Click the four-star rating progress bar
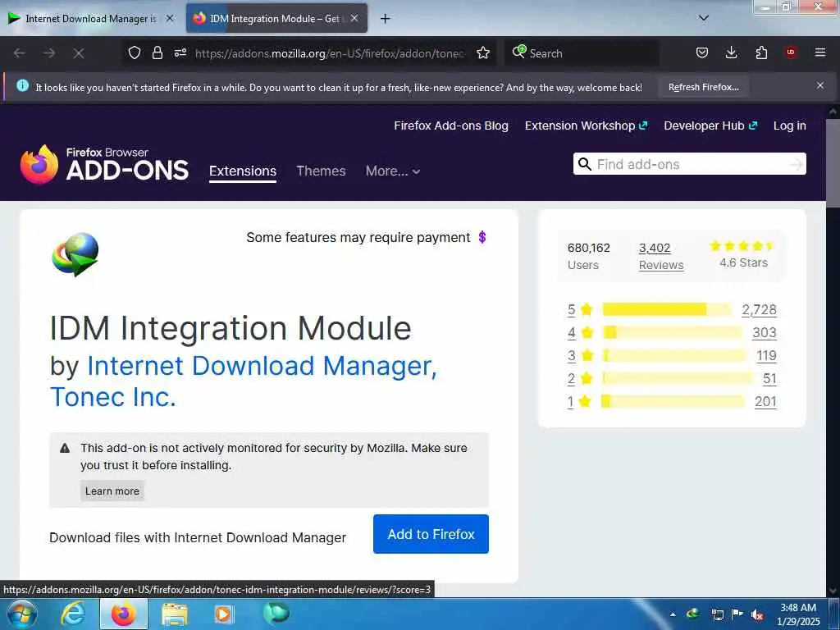 (673, 332)
